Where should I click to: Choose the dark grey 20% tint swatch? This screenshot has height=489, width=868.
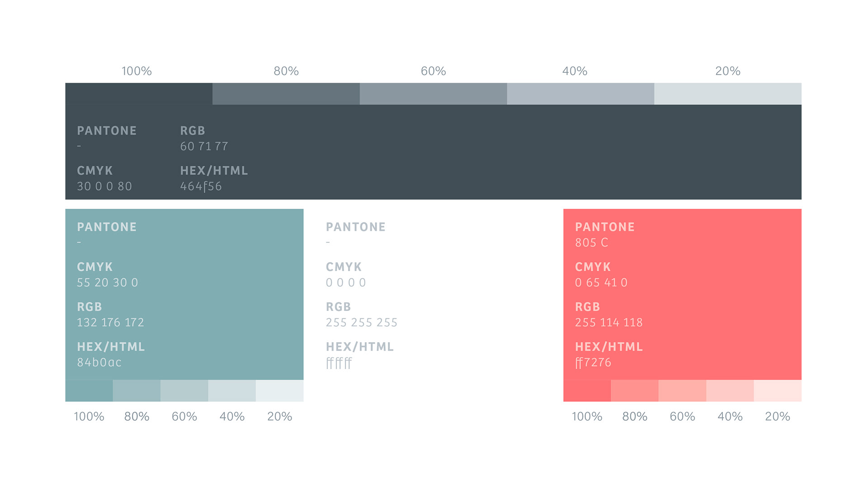[728, 94]
